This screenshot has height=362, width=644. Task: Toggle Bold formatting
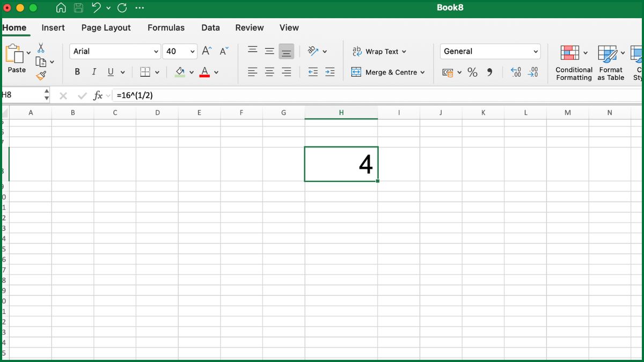[x=77, y=72]
